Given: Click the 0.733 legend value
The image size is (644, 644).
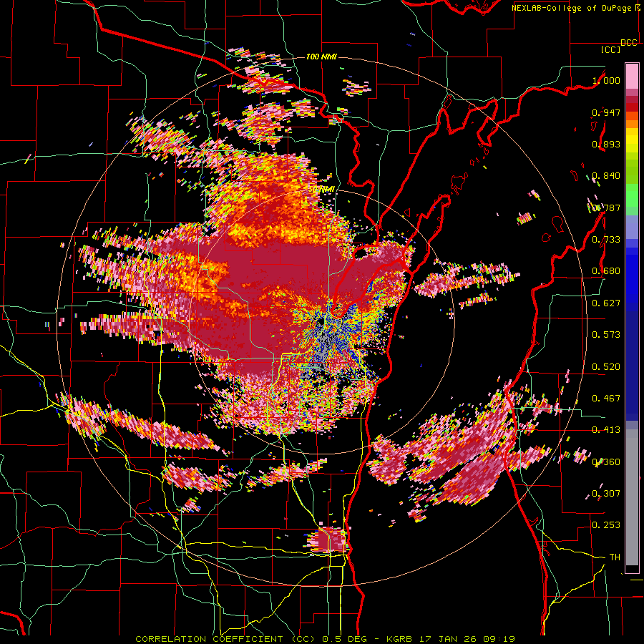Looking at the screenshot, I should coord(606,240).
